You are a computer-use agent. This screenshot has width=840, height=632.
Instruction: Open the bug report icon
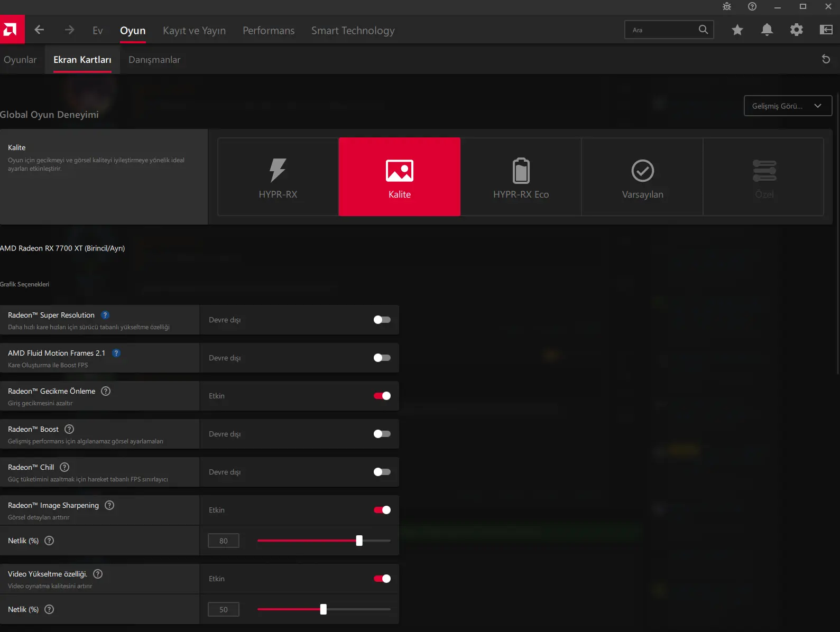(727, 6)
